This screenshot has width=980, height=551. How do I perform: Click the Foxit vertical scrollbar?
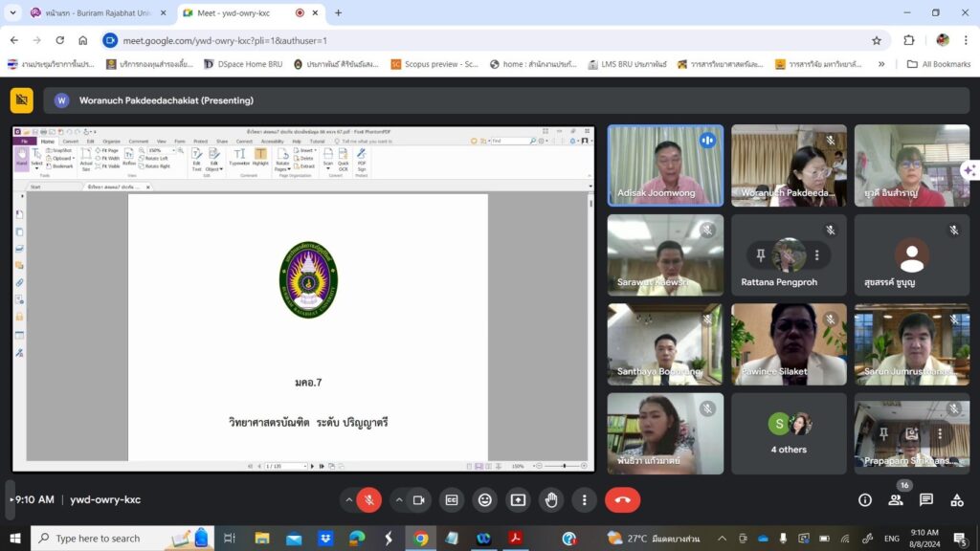pyautogui.click(x=590, y=325)
